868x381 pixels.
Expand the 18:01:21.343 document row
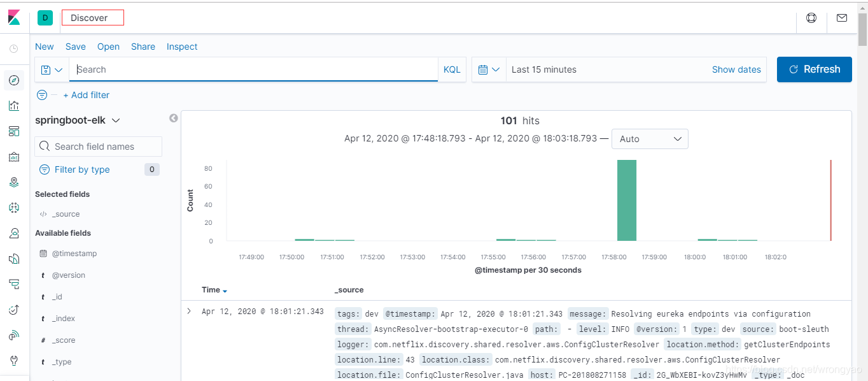tap(189, 311)
